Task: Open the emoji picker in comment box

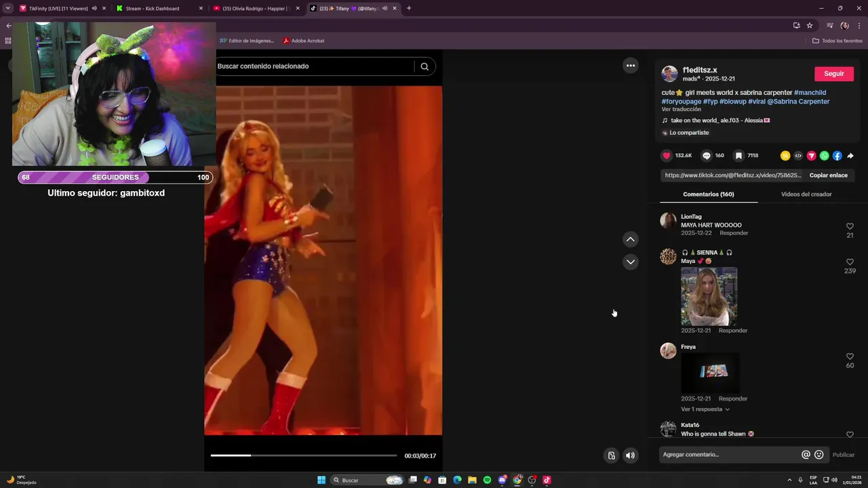Action: pos(818,455)
